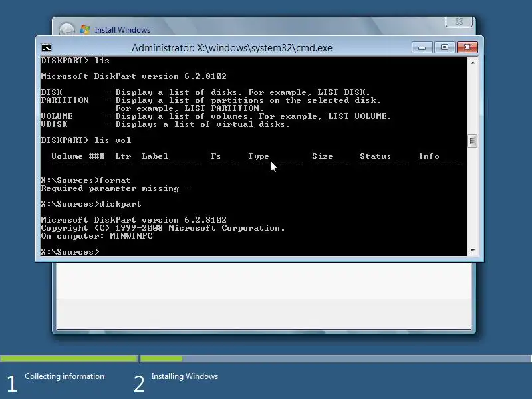This screenshot has width=532, height=399.
Task: Maximize the cmd.exe window
Action: click(444, 47)
